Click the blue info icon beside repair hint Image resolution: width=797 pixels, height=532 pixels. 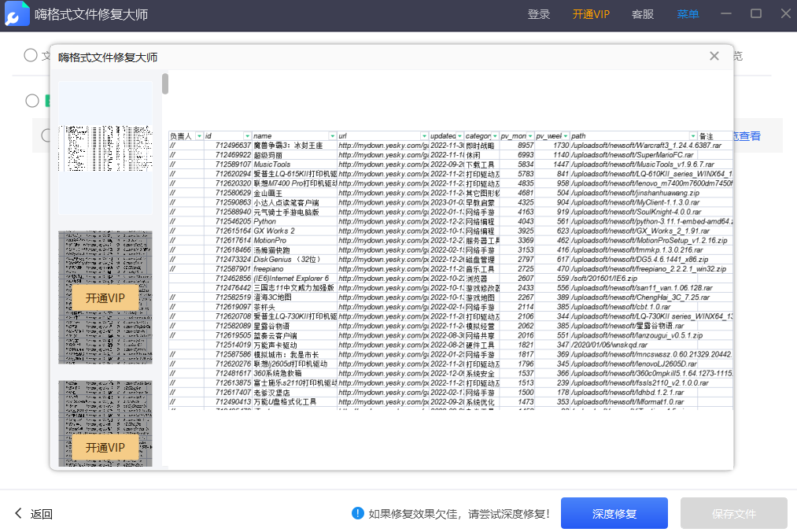(x=358, y=513)
